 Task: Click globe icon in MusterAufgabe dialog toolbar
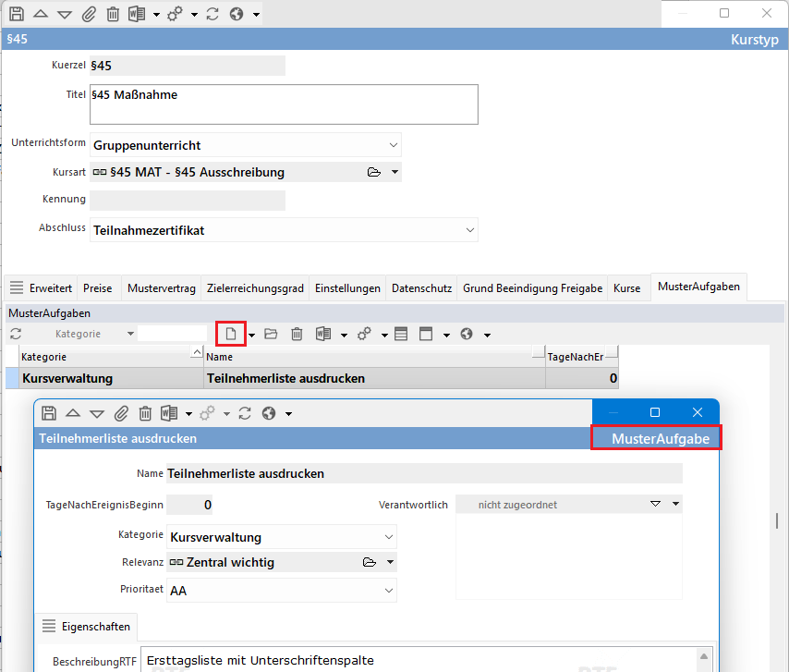pos(269,413)
